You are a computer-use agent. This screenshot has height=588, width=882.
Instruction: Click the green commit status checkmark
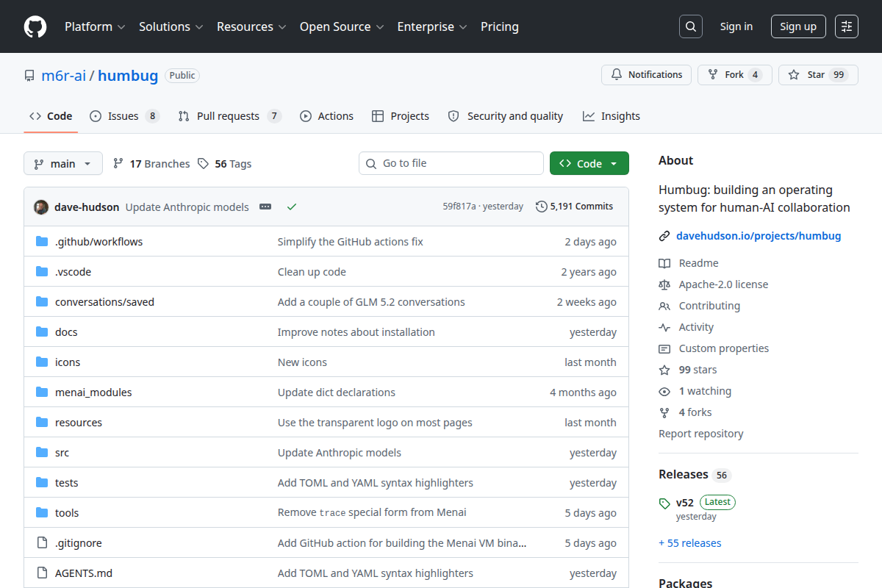pyautogui.click(x=292, y=207)
